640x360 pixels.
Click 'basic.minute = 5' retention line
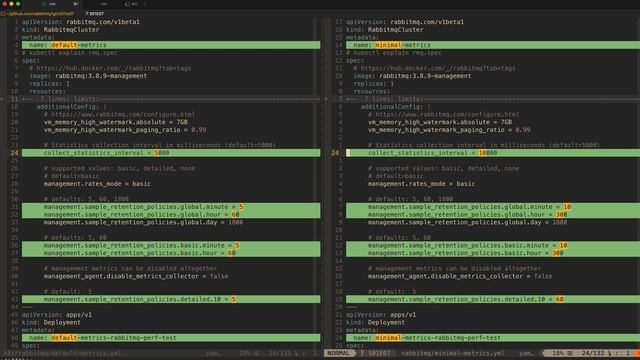171,245
